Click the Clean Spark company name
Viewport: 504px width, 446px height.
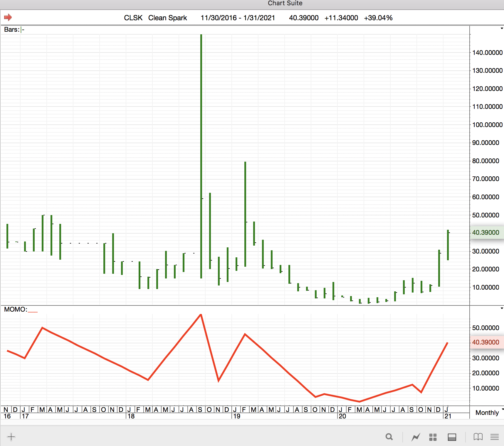(167, 18)
